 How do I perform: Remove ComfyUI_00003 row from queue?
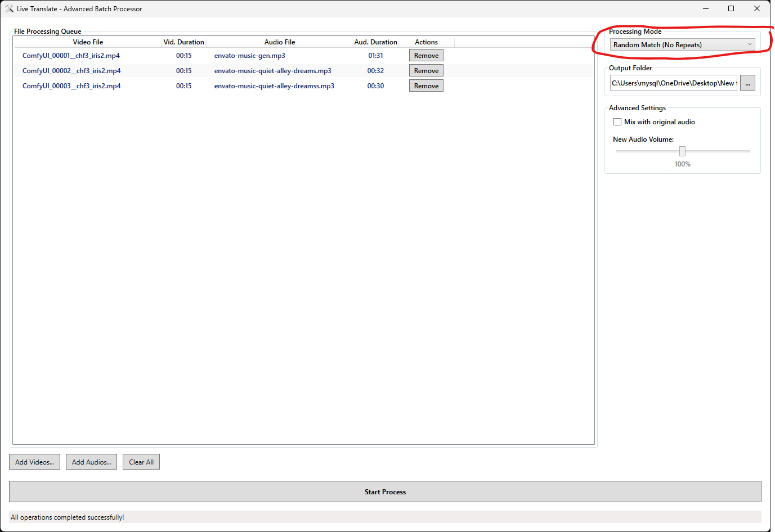click(426, 86)
